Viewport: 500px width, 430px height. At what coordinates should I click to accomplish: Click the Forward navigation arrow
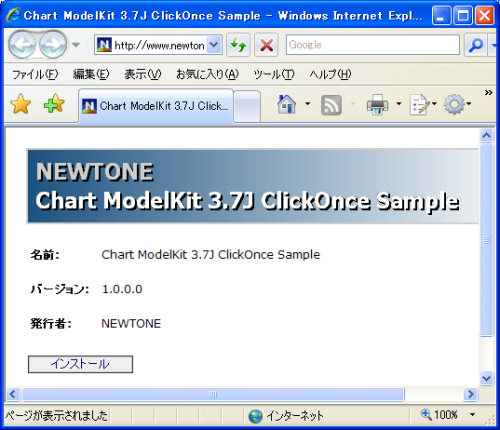53,44
